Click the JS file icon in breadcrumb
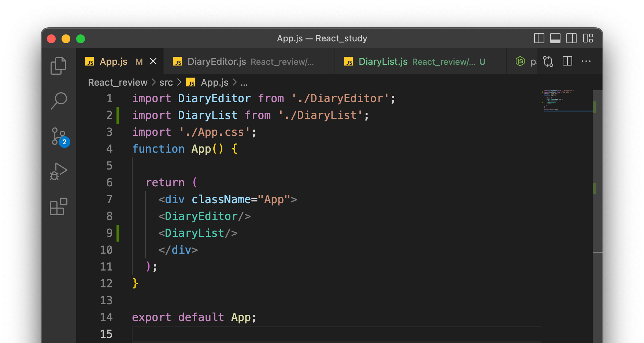Viewport: 644px width, 343px height. pos(190,82)
